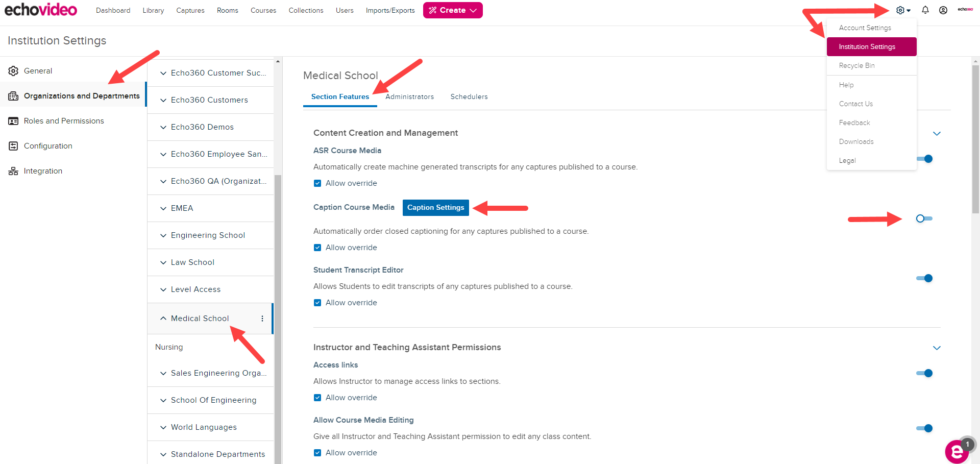Go to Captures in top navigation

click(x=190, y=10)
